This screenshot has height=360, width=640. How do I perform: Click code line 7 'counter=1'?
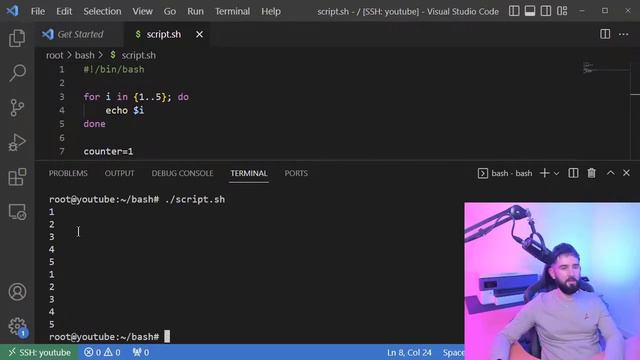tap(108, 151)
